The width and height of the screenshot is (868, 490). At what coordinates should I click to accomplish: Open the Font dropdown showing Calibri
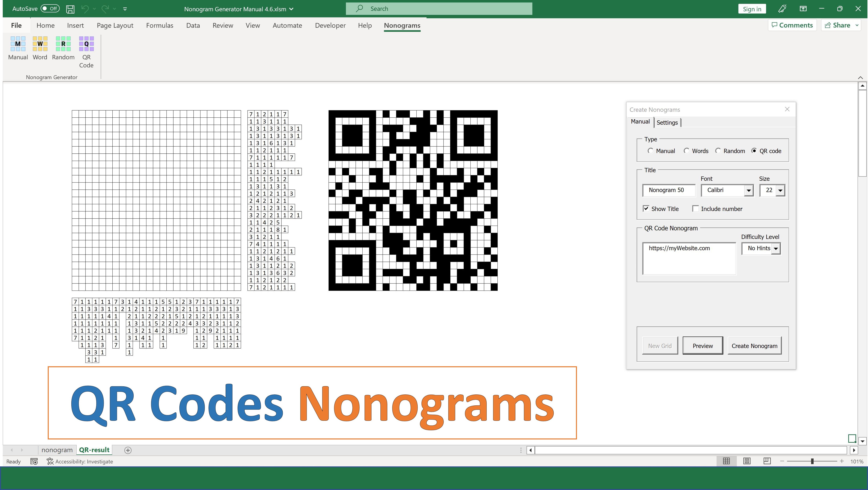(748, 190)
